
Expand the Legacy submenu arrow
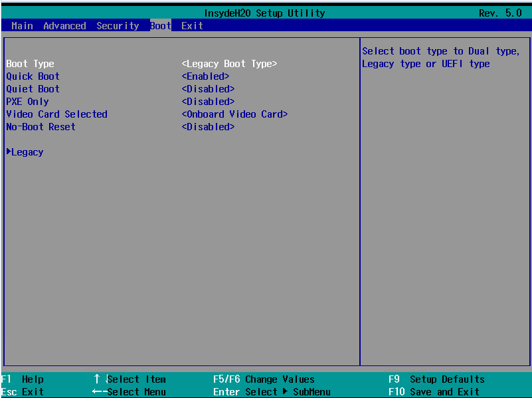point(9,151)
